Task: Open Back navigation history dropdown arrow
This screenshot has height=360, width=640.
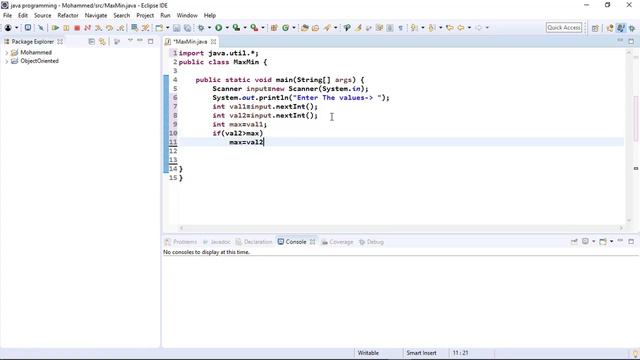Action: click(x=469, y=28)
